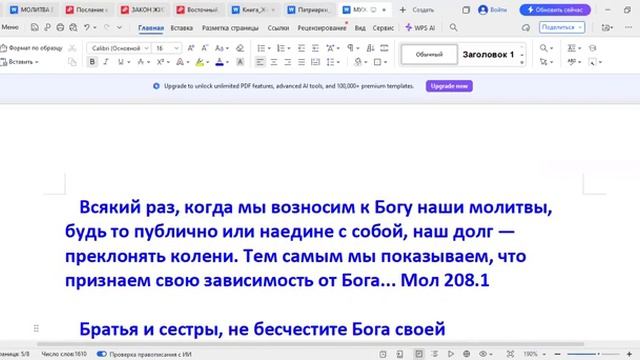The width and height of the screenshot is (640, 360).
Task: Click the yellow highlight color swatch
Action: (200, 62)
